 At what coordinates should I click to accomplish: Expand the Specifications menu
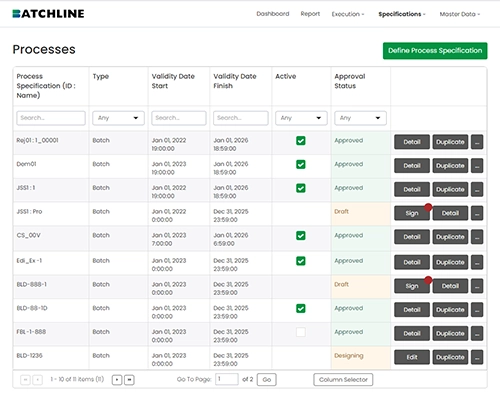tap(402, 14)
